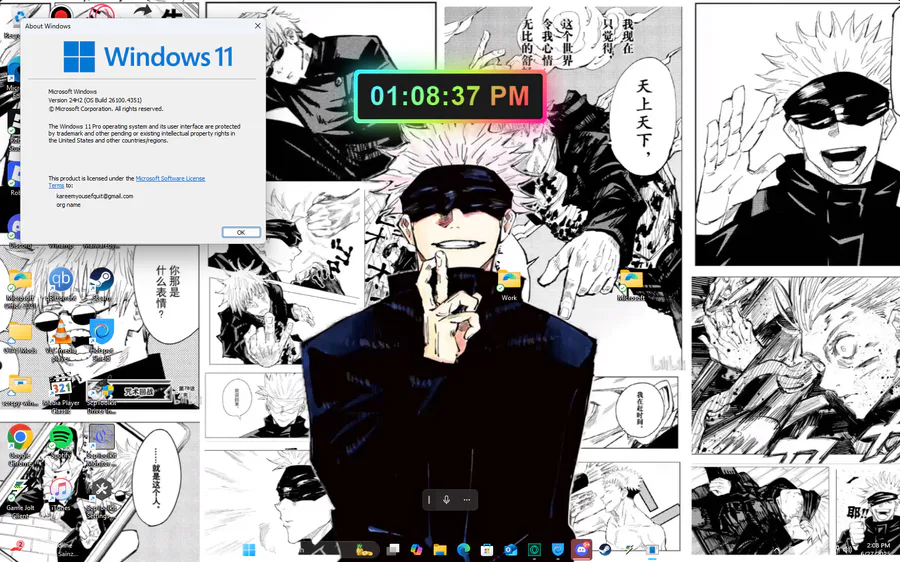Viewport: 900px width, 562px height.
Task: Open Spotify desktop shortcut
Action: tap(61, 442)
